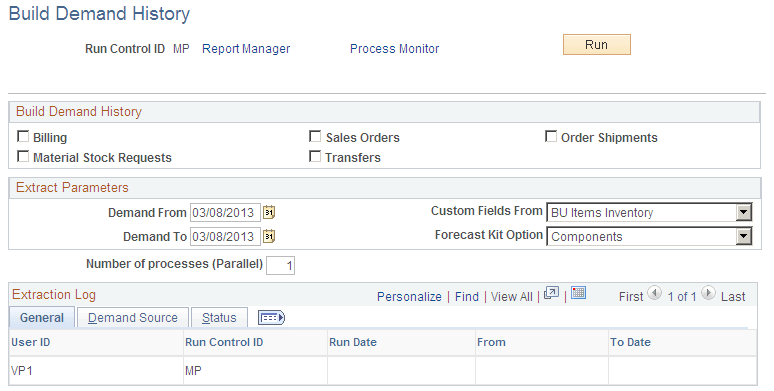Click the Personalize link
Viewport: 774px width, 391px height.
(x=409, y=297)
